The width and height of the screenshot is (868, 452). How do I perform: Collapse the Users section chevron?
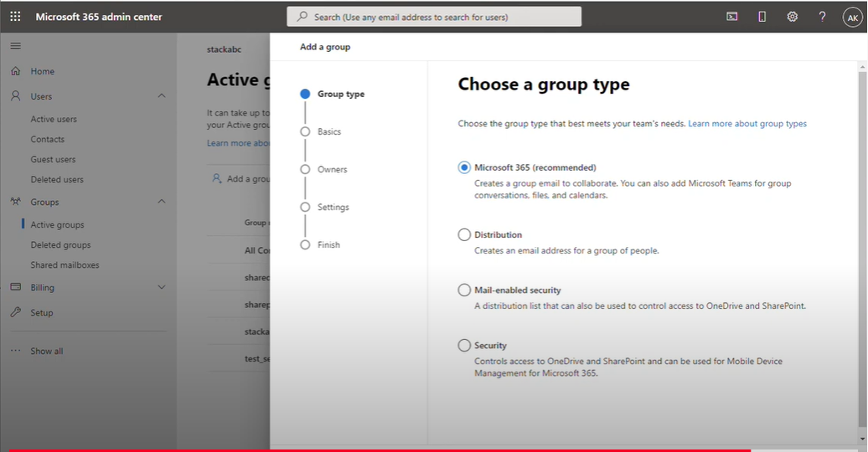[162, 95]
